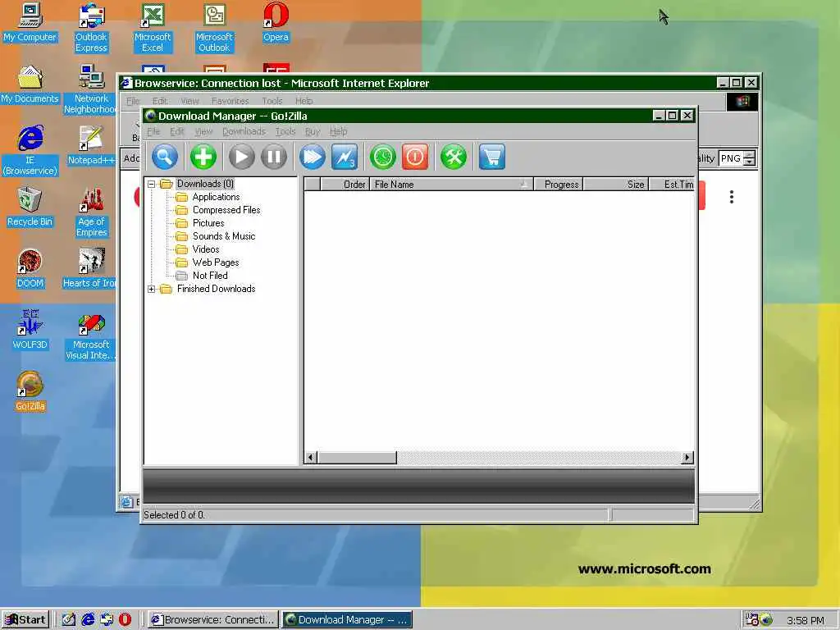Image resolution: width=840 pixels, height=630 pixels.
Task: Sort list by Size column header
Action: coord(616,185)
